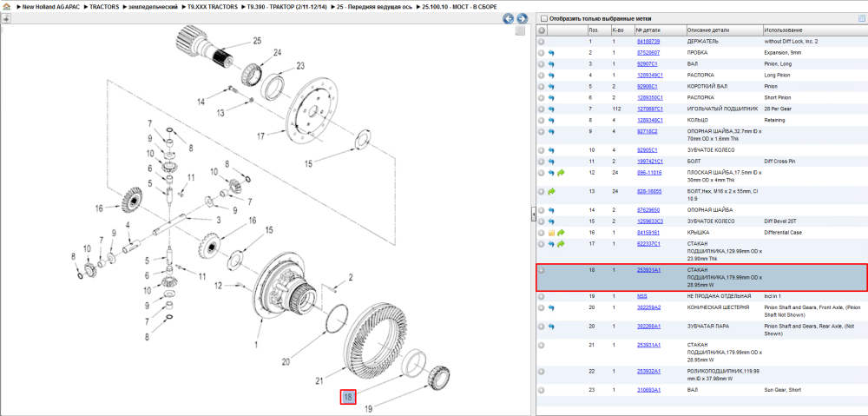Click the pin toolbar icon above the diagram

(6, 19)
